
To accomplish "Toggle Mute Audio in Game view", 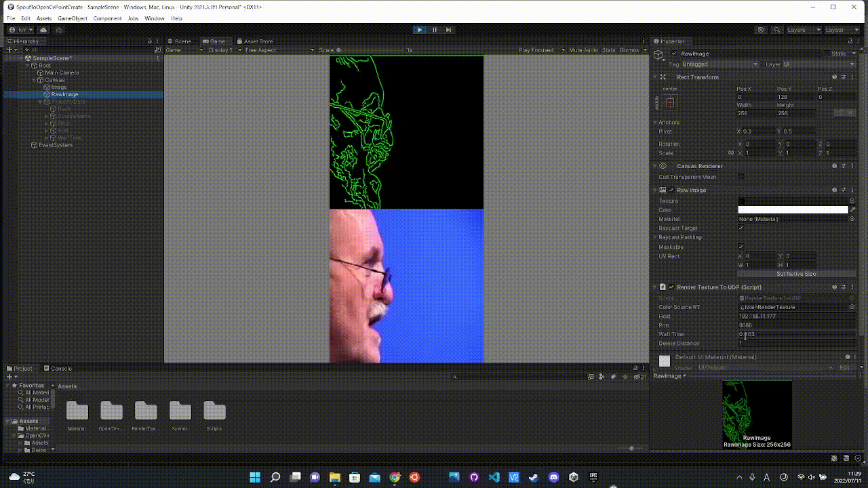I will tap(583, 50).
